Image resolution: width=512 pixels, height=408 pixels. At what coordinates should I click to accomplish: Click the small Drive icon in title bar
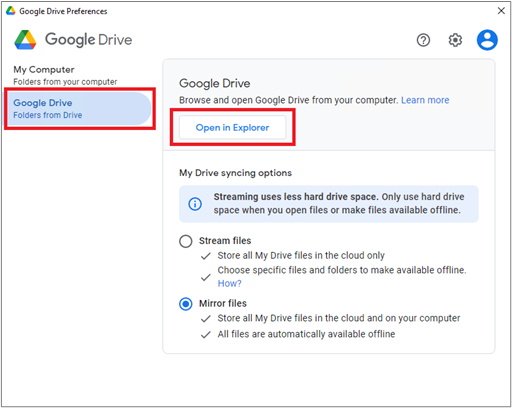click(11, 11)
